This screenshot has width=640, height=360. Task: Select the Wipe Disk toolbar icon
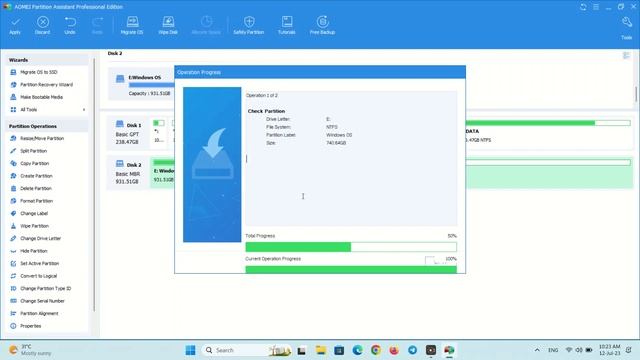[x=168, y=22]
